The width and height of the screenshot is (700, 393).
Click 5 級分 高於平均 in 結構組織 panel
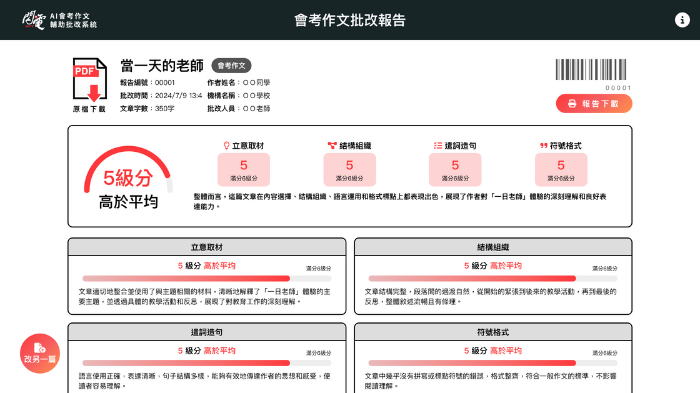pyautogui.click(x=492, y=266)
